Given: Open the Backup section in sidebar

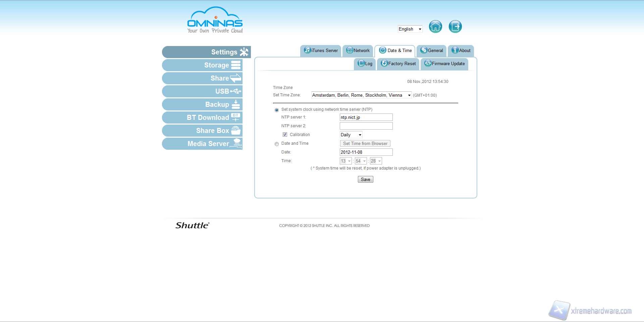Looking at the screenshot, I should coord(202,104).
